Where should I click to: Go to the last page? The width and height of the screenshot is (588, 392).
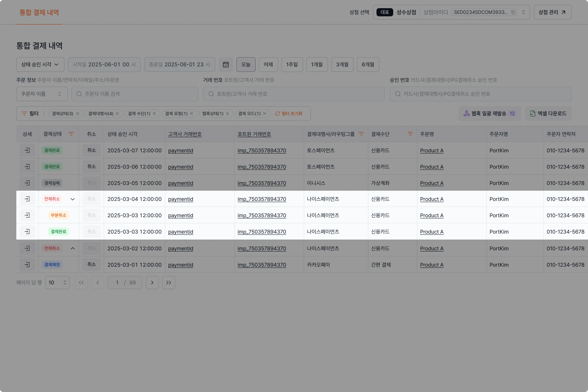(x=168, y=283)
